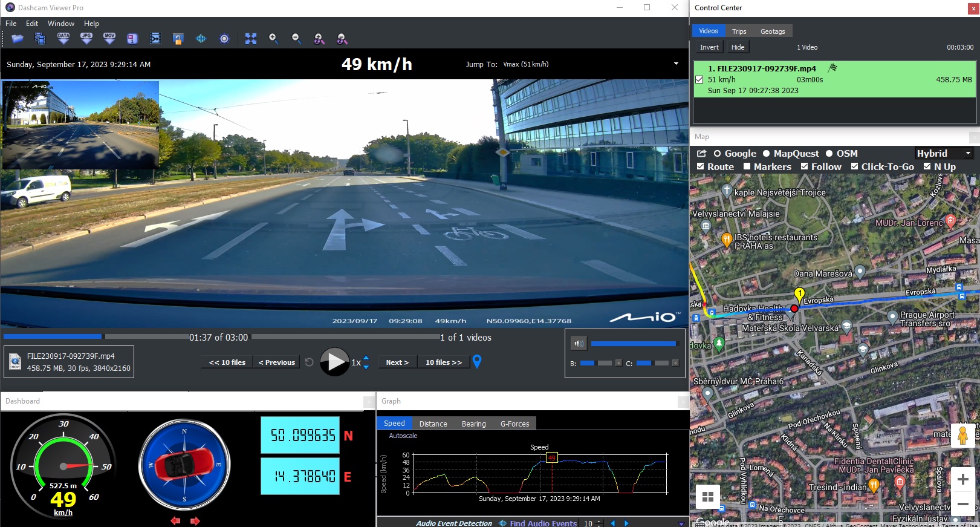Click the right red dashboard arrow
Screen dimensions: 980x527
(195, 520)
